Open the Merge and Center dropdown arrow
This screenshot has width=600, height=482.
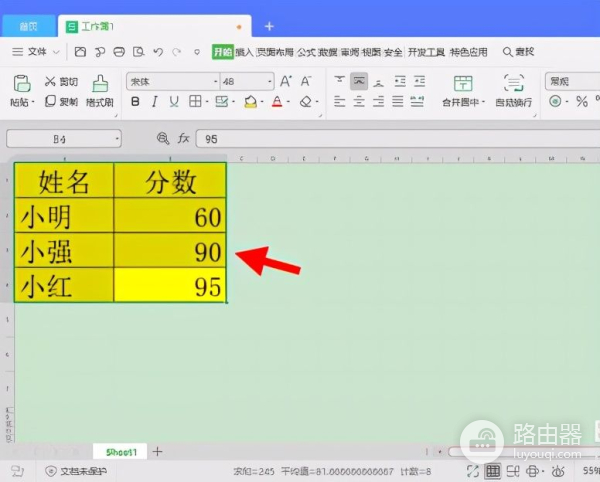tap(483, 102)
